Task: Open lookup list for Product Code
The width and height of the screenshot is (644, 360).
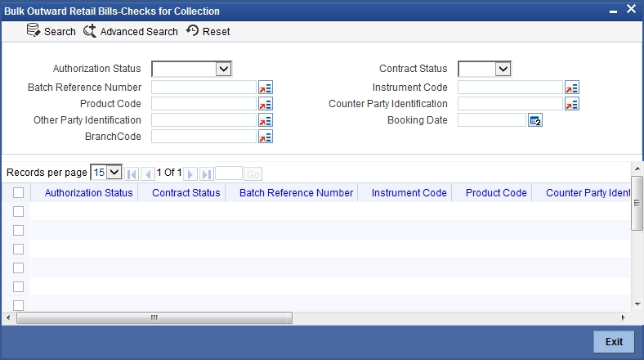Action: click(x=266, y=104)
